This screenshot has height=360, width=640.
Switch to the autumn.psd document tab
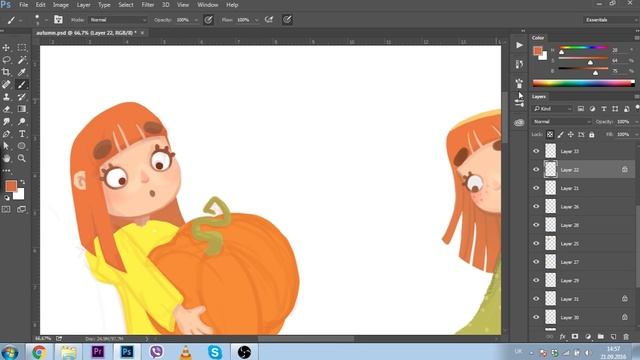coord(86,33)
